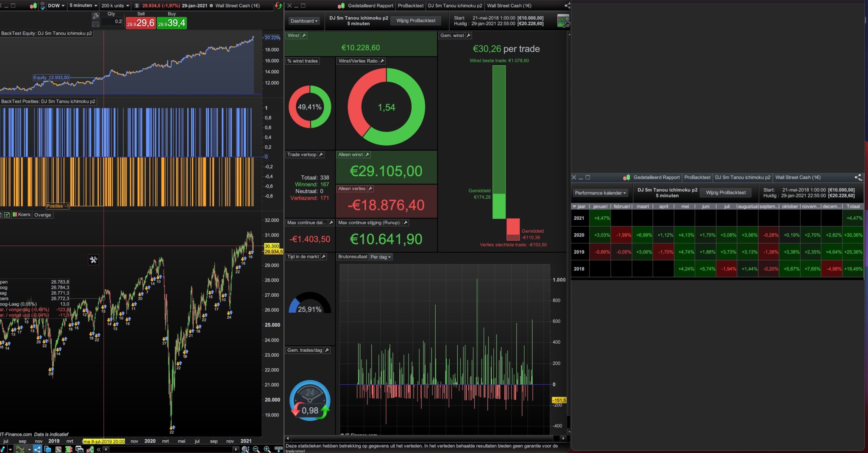Screen dimensions: 868x453
Task: Toggle the plus box left of Koers
Action: tap(7, 215)
